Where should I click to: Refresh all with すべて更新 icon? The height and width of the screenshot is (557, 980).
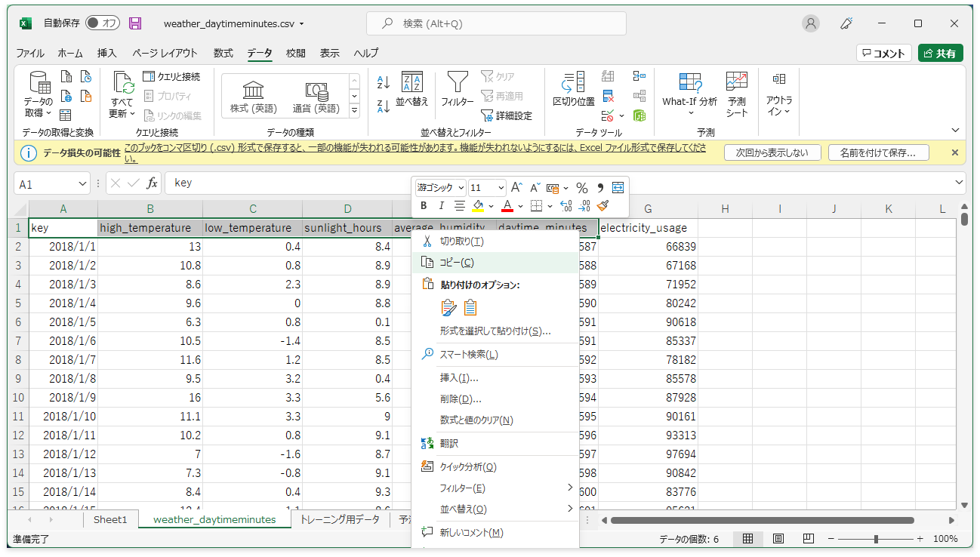click(x=122, y=95)
